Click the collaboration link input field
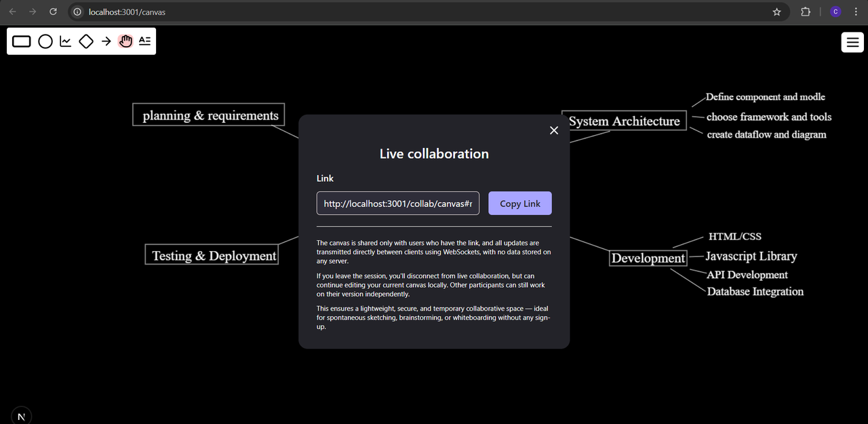Image resolution: width=868 pixels, height=424 pixels. coord(398,204)
